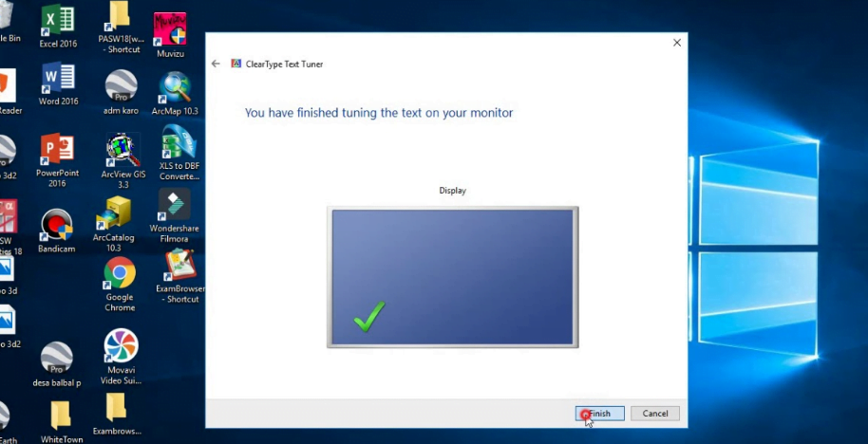
Task: Click the Finish button
Action: tap(600, 414)
